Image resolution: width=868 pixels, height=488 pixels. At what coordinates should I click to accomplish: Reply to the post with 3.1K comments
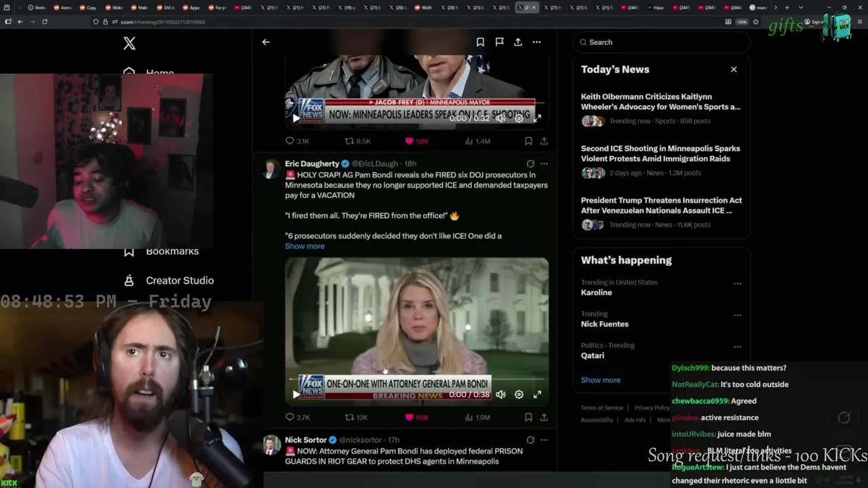(297, 141)
